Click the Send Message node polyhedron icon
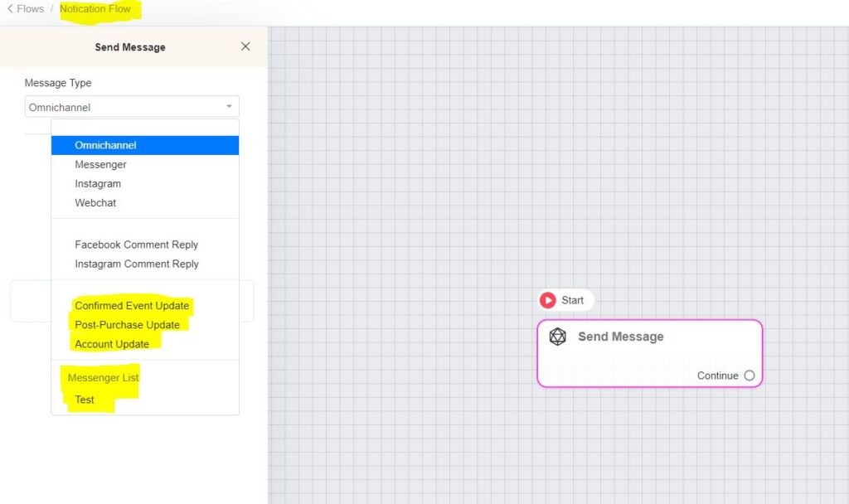Screen dimensions: 849x504 click(x=558, y=337)
